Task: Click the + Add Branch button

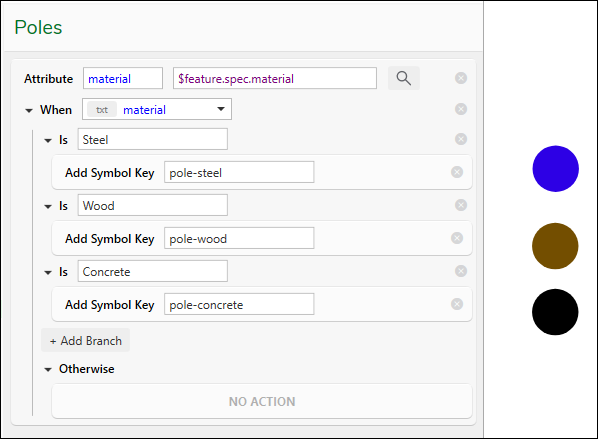Action: pos(85,340)
